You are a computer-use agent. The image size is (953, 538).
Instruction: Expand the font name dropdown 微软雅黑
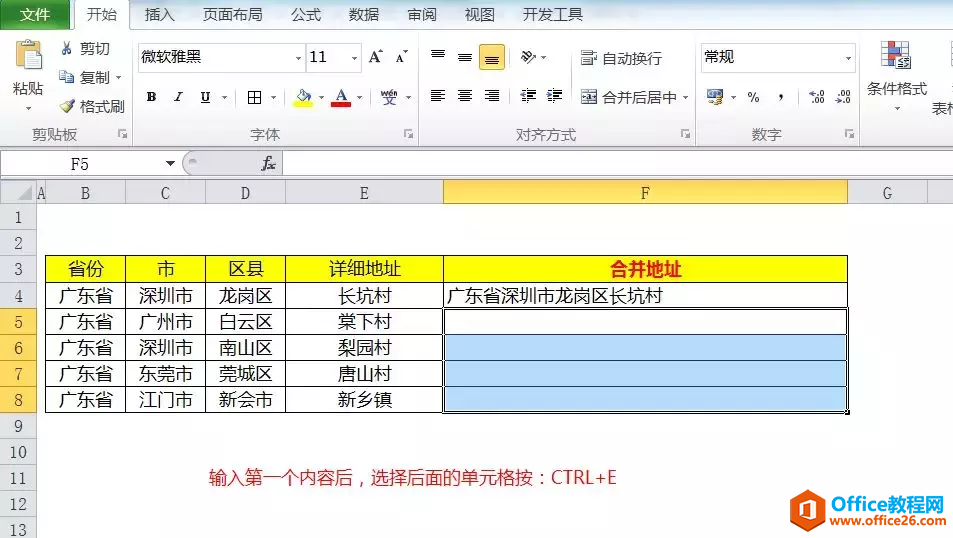298,58
